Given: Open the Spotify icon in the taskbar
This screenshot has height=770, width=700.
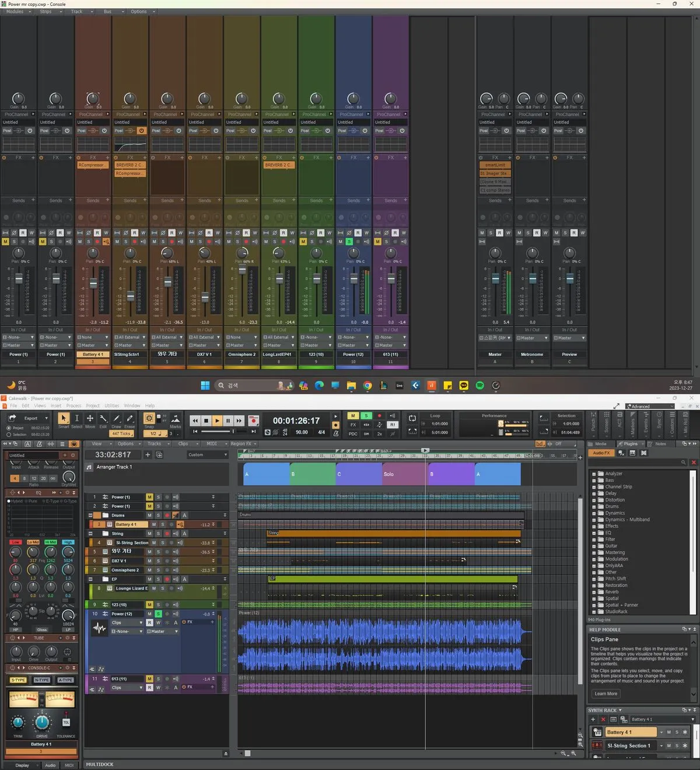Looking at the screenshot, I should click(x=480, y=386).
